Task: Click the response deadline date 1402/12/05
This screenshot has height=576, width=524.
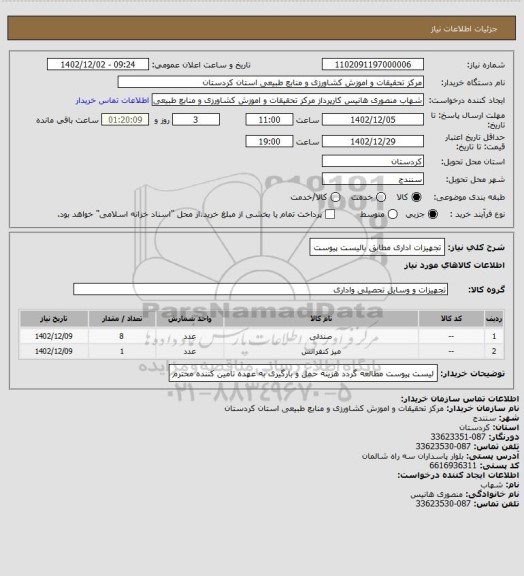Action: [x=373, y=120]
